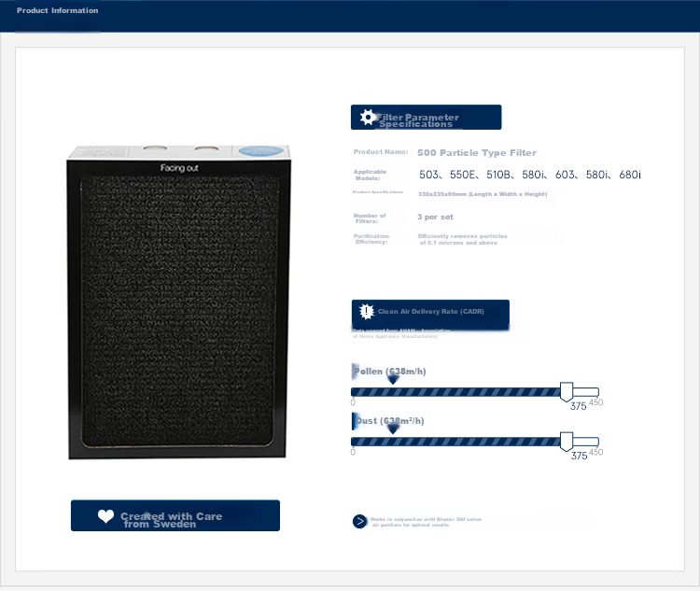The image size is (700, 591).
Task: Click the Pollen CADR slider handle
Action: click(x=567, y=391)
